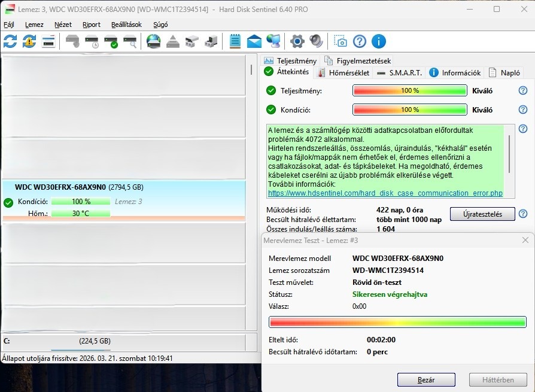535x392 pixels.
Task: Open the blue notepad report icon
Action: pos(235,41)
